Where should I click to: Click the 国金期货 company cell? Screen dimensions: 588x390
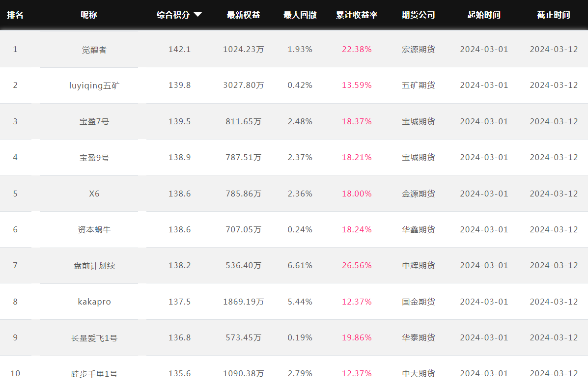click(x=419, y=302)
